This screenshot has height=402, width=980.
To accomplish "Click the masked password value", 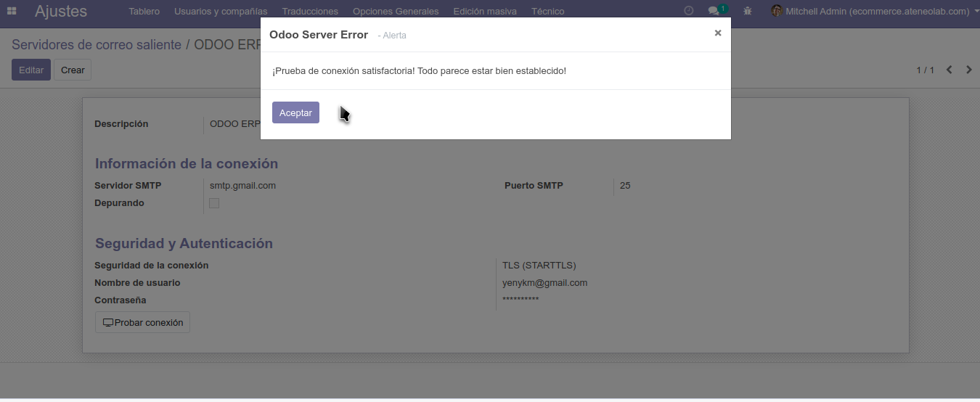I will (520, 300).
